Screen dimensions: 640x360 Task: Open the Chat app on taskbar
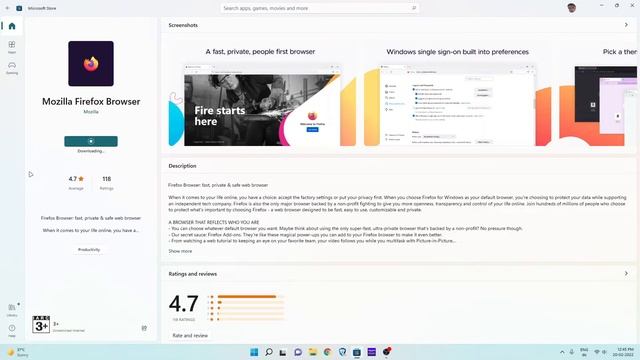pos(298,352)
